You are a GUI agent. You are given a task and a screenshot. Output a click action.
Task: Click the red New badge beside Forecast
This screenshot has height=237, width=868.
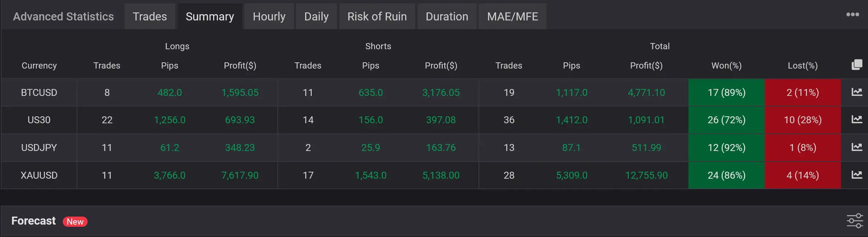pyautogui.click(x=75, y=221)
